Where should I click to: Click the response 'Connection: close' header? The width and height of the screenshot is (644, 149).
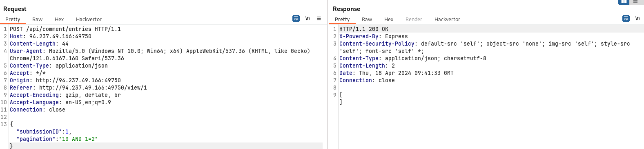pyautogui.click(x=367, y=80)
